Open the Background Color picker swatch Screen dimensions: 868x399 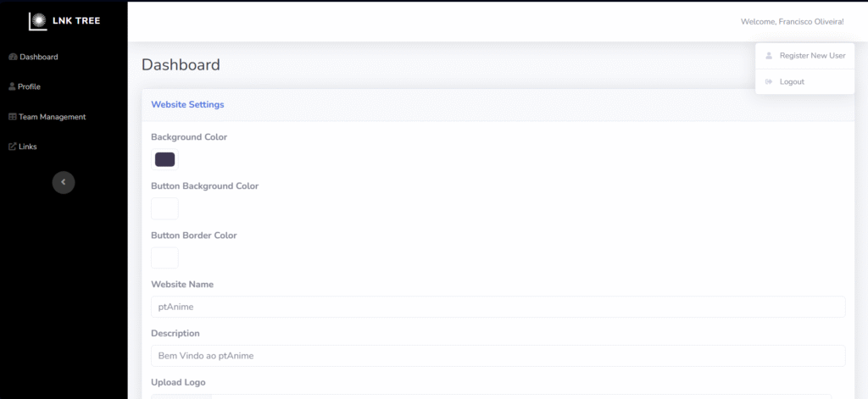[x=165, y=159]
